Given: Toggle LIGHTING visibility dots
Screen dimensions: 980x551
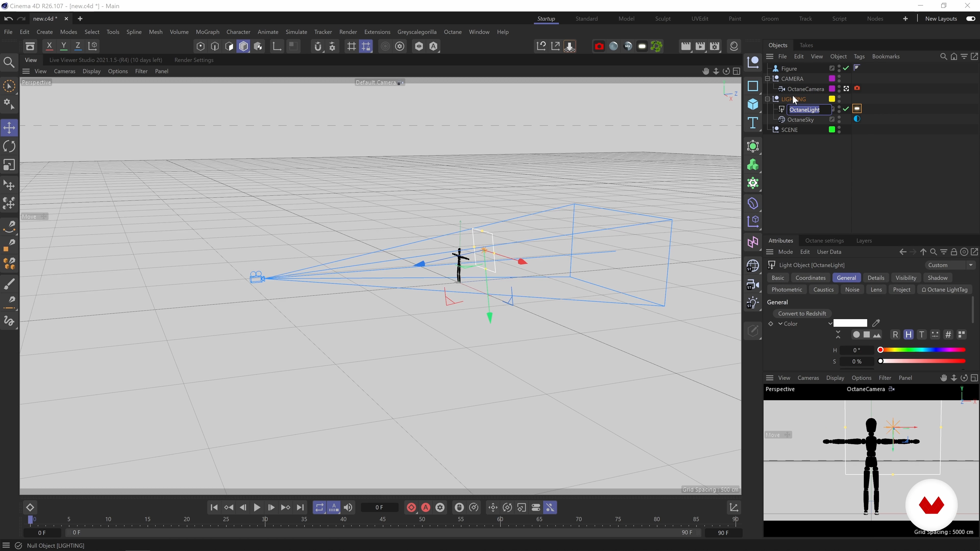Looking at the screenshot, I should (x=839, y=99).
